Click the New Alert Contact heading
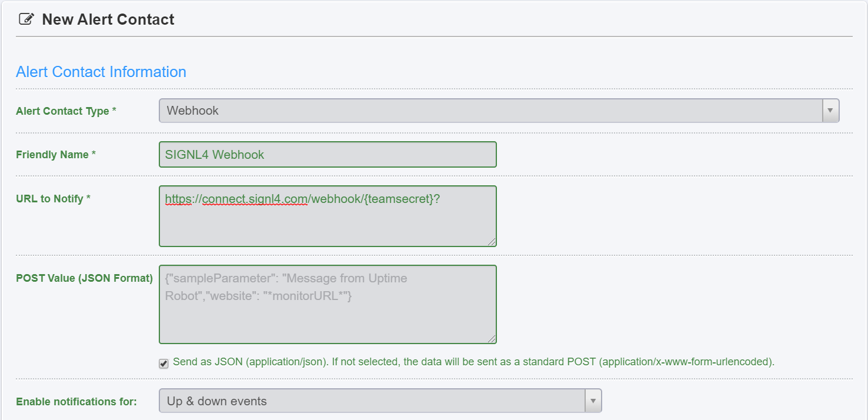This screenshot has height=420, width=868. click(108, 19)
